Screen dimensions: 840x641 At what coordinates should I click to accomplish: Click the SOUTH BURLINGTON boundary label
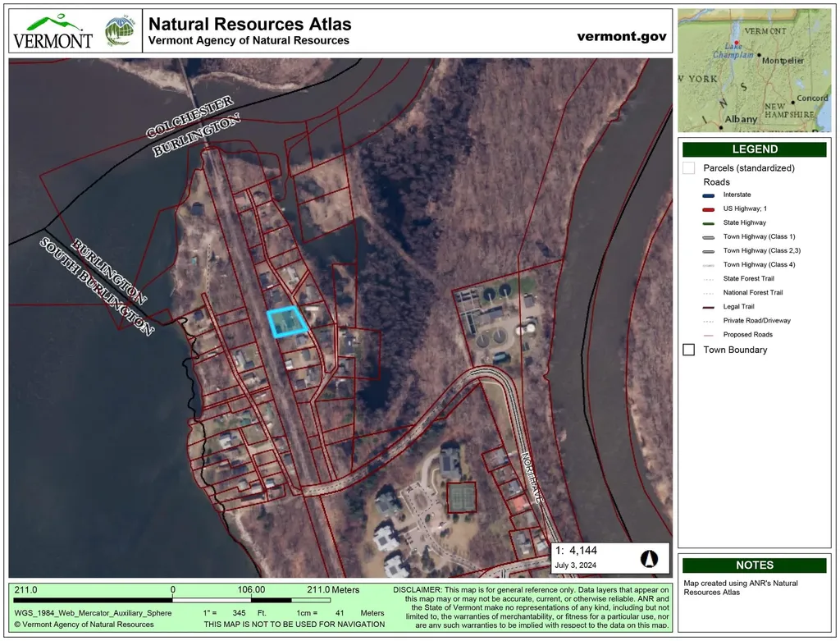97,287
